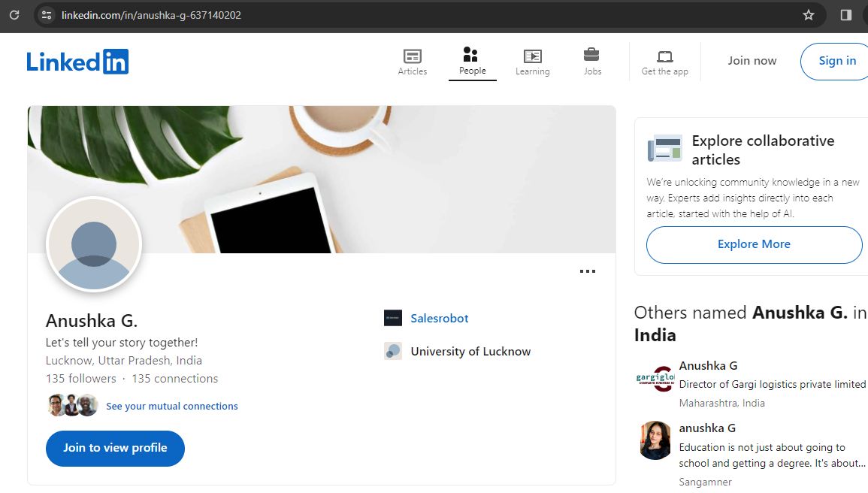Viewport: 868px width, 493px height.
Task: Click the Explore More button
Action: (x=754, y=244)
